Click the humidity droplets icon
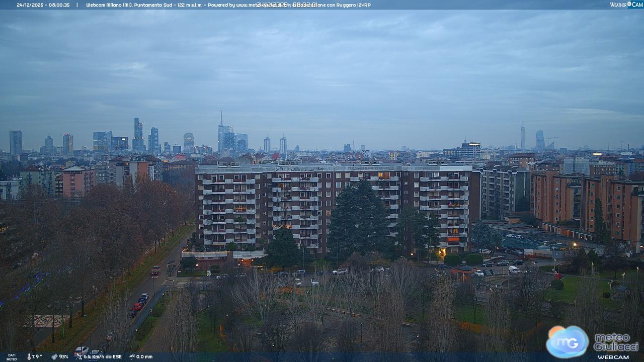The image size is (644, 362). [x=54, y=356]
